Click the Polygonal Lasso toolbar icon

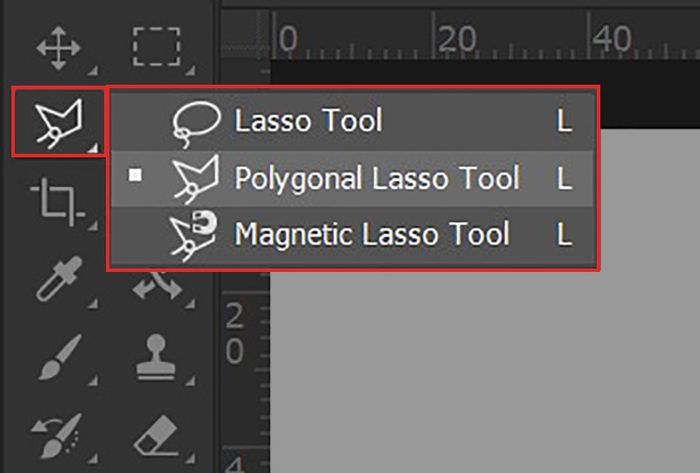pos(56,122)
